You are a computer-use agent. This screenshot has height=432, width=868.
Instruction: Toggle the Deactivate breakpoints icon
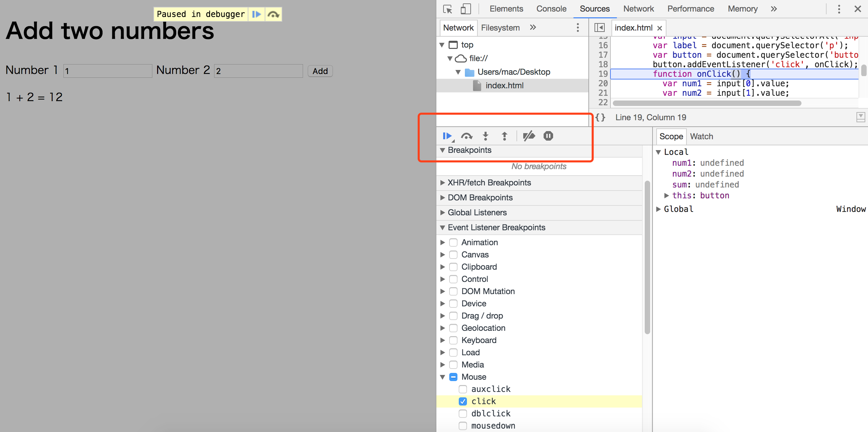tap(529, 136)
